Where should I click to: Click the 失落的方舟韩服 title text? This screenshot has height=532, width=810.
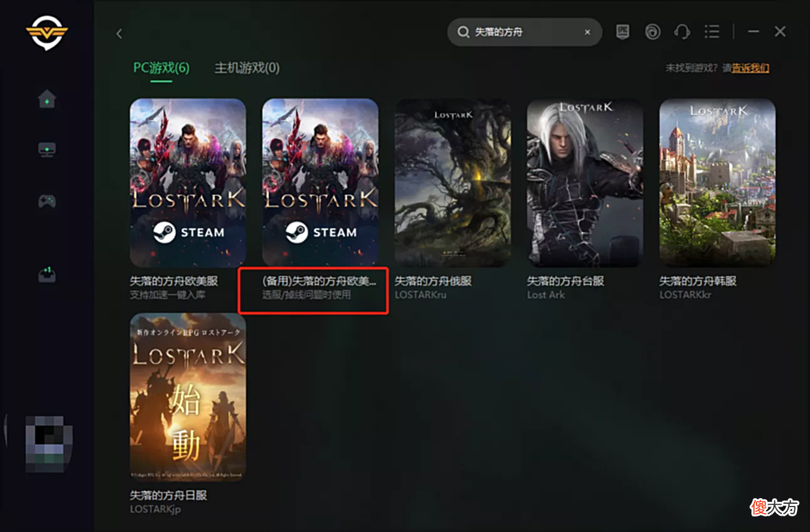click(698, 281)
